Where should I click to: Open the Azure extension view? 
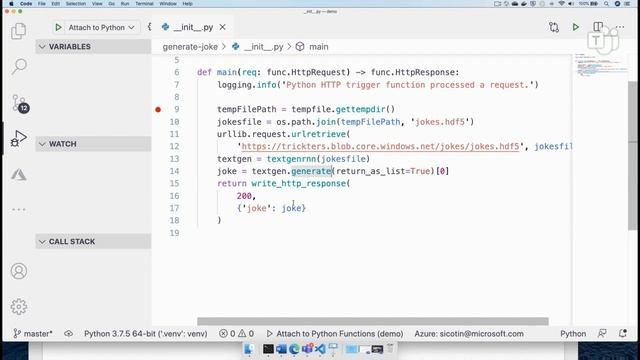pos(19,175)
